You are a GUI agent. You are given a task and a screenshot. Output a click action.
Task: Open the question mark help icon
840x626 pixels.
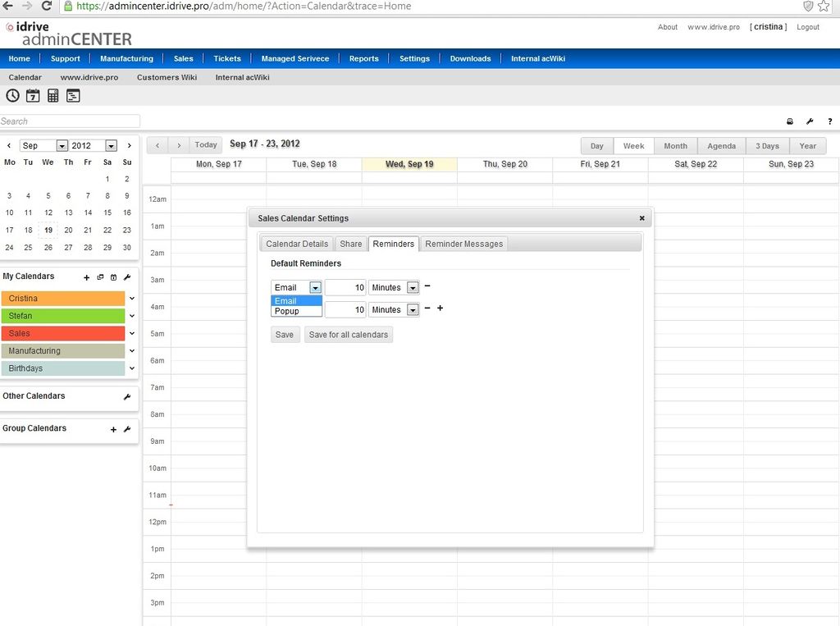[x=830, y=121]
